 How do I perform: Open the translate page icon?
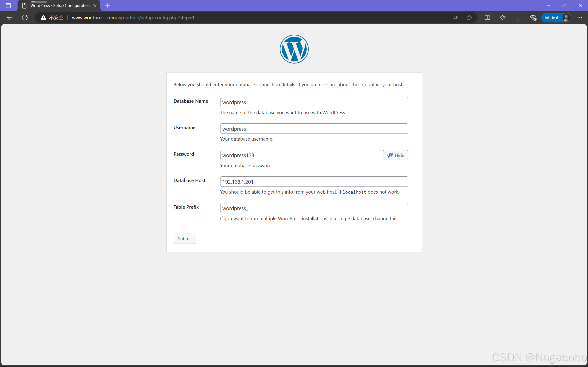455,17
